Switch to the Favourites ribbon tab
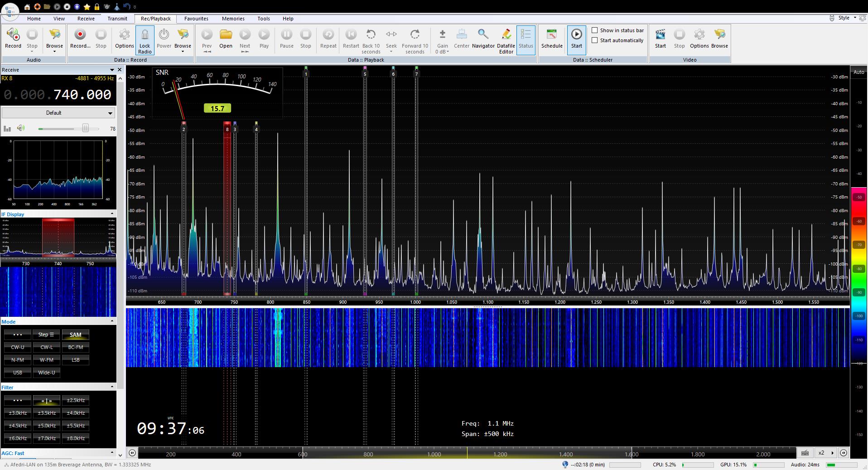Viewport: 868px width, 470px height. (196, 19)
